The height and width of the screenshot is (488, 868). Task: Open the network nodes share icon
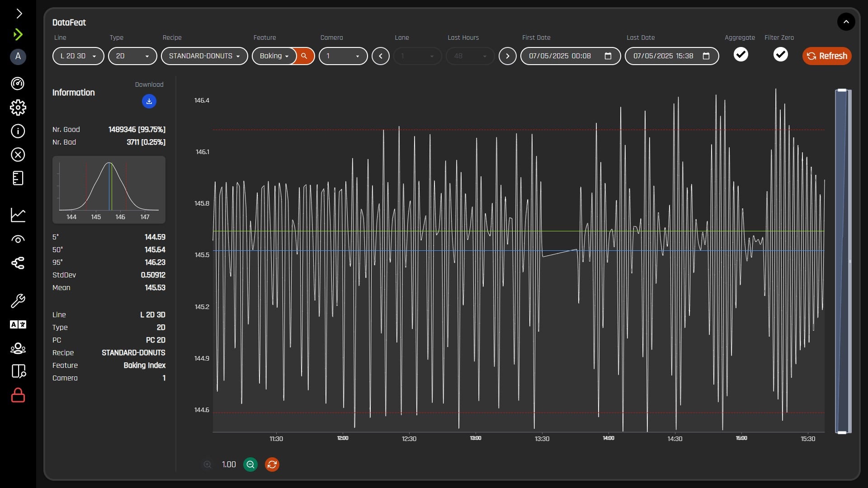tap(18, 263)
